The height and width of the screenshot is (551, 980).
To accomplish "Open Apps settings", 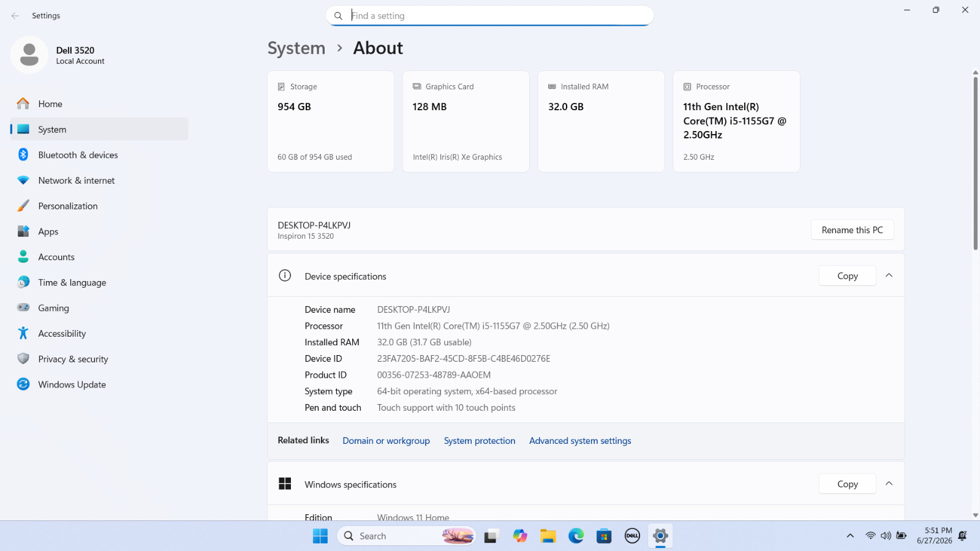I will 99,231.
